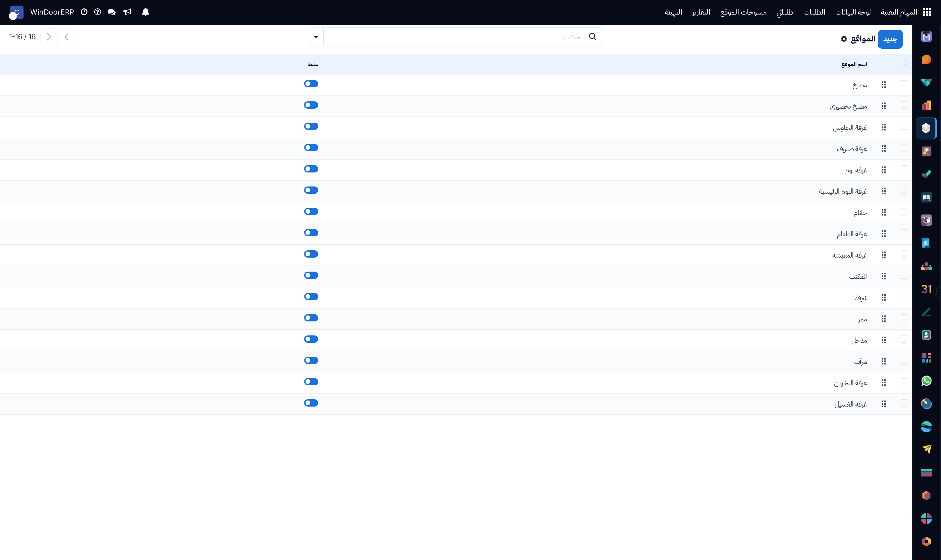Open the CRM handshake app icon

926,82
